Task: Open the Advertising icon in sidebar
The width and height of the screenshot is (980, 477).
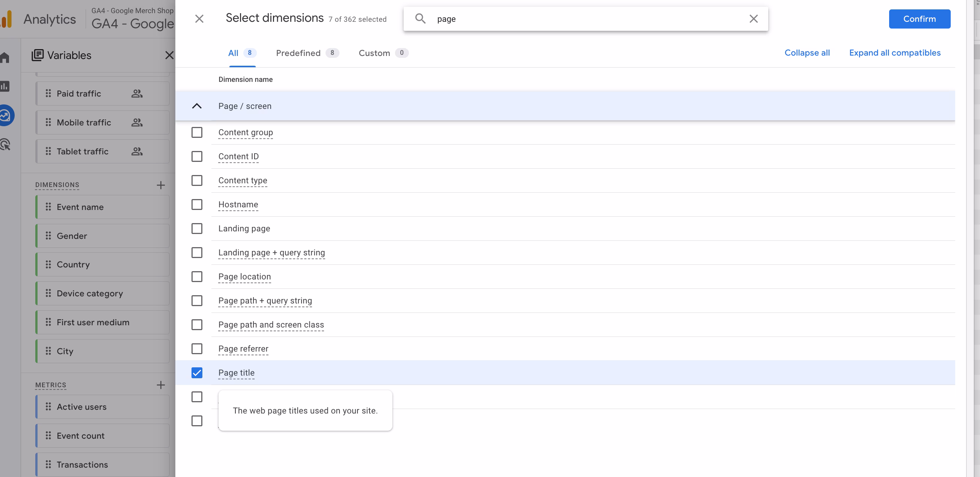Action: (5, 145)
